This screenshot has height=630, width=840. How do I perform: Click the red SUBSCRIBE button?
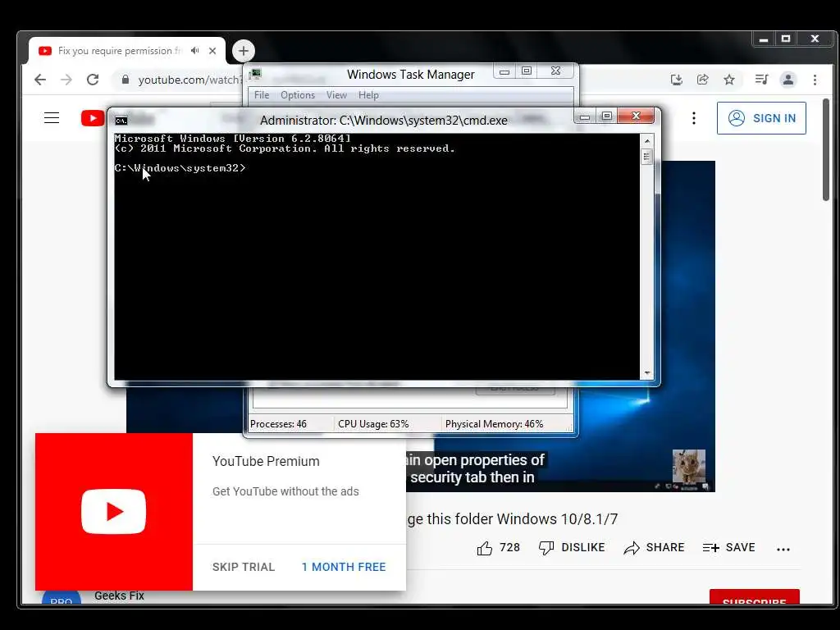(x=755, y=597)
